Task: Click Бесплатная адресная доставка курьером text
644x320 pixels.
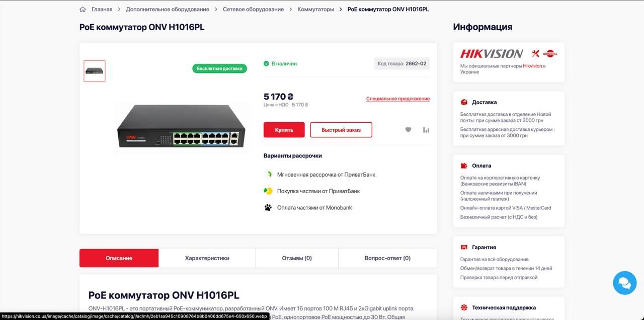Action: [x=508, y=132]
